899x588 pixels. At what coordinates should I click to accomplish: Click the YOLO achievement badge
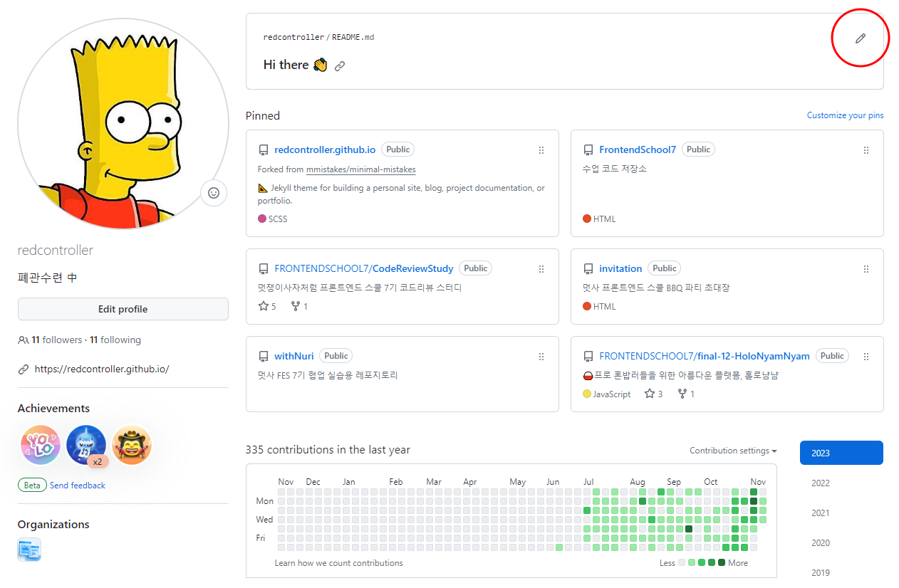(x=41, y=445)
